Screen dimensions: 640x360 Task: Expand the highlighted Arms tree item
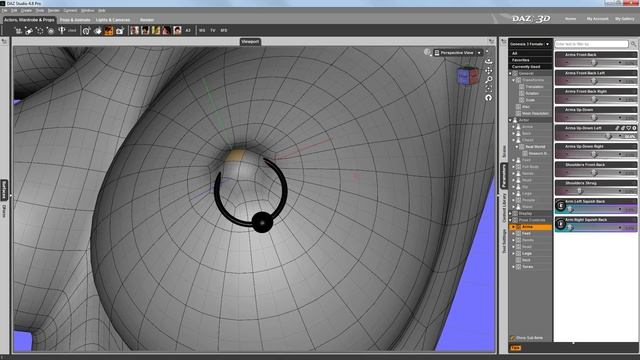(513, 227)
